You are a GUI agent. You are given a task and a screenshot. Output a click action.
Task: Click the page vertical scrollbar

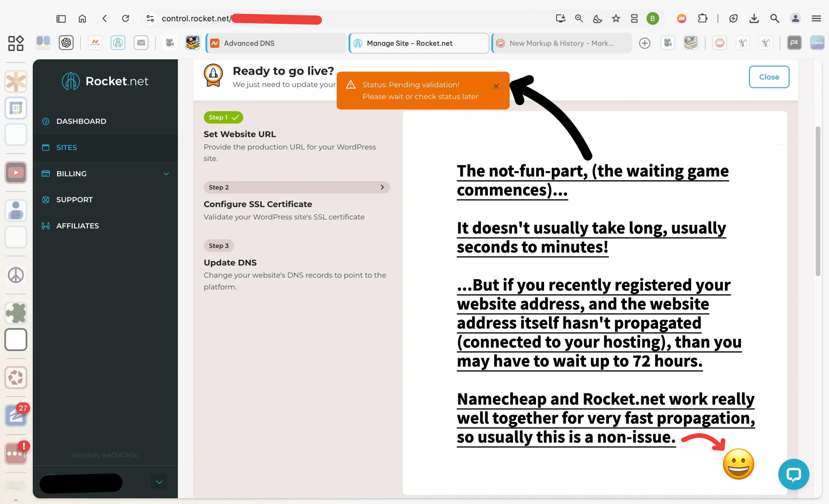[x=818, y=202]
